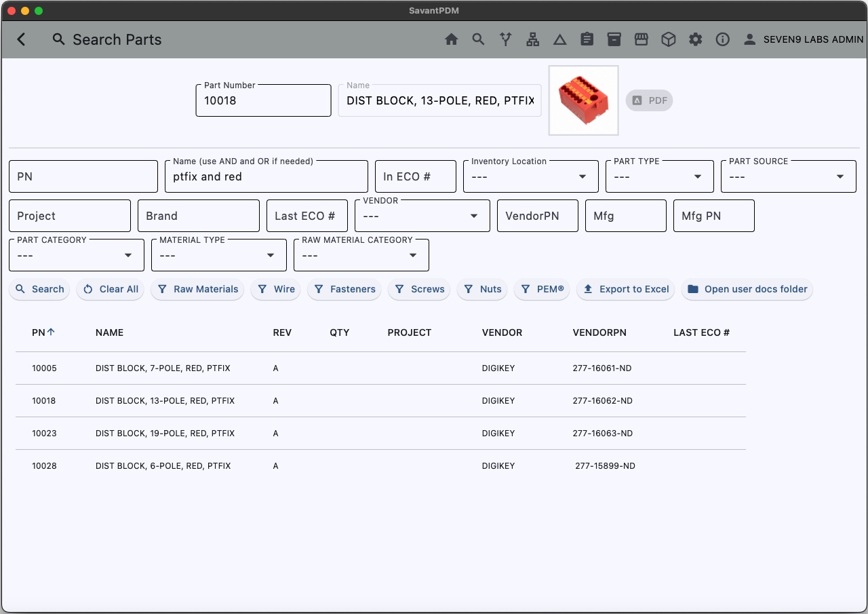The image size is (868, 614).
Task: Click the clipboard icon in the top toolbar
Action: [587, 39]
